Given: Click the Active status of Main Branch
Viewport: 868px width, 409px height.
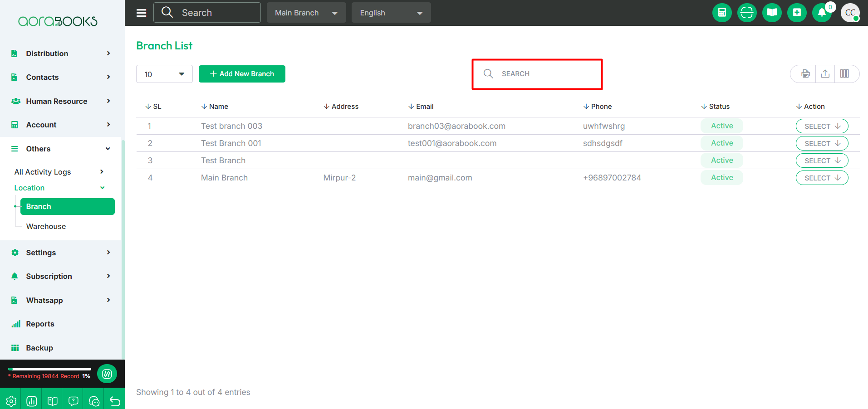Looking at the screenshot, I should 722,178.
